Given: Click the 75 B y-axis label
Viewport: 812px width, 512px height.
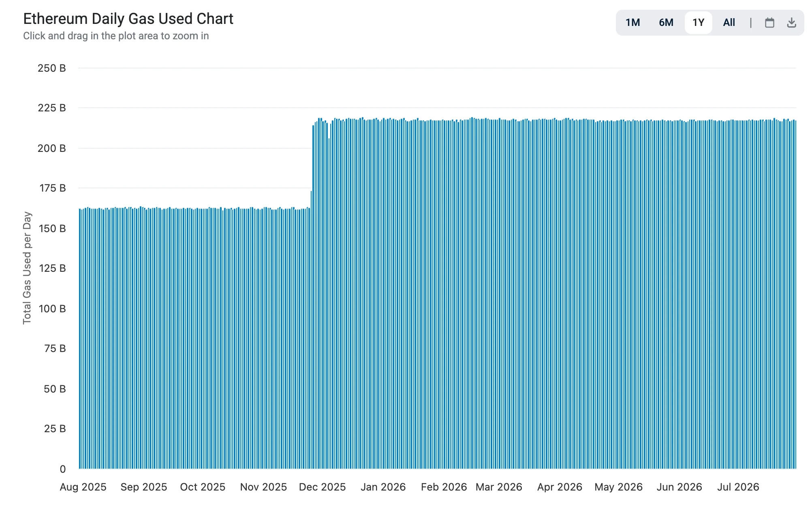Looking at the screenshot, I should pyautogui.click(x=55, y=348).
